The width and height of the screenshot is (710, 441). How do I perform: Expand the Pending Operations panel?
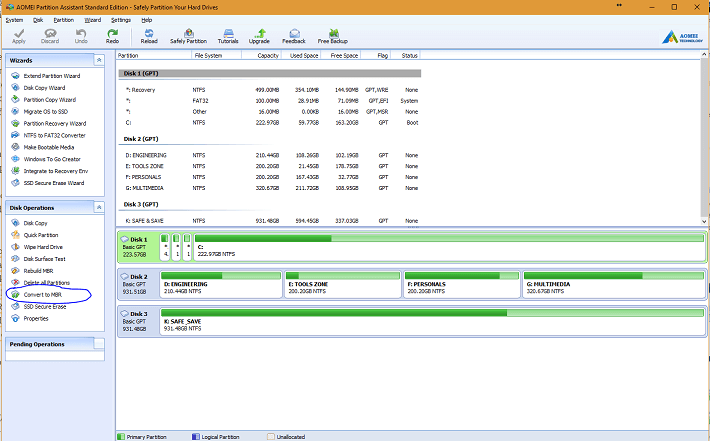tap(99, 344)
